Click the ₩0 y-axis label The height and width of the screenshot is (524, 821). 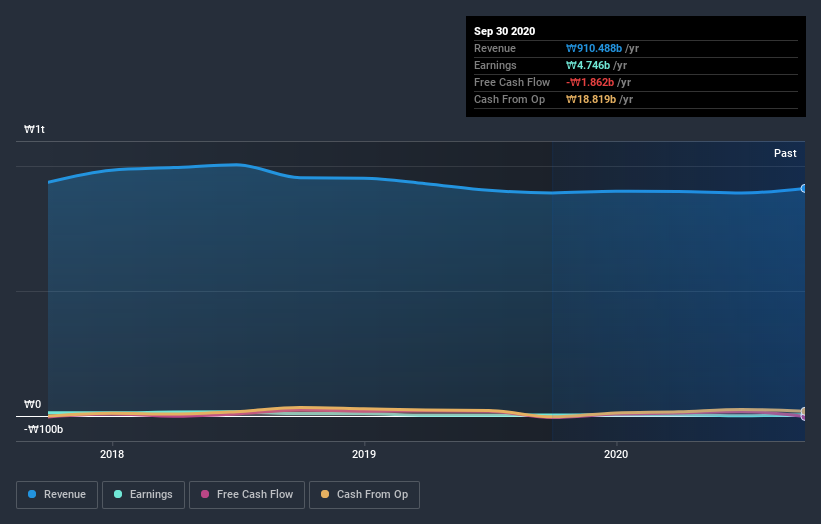(32, 404)
